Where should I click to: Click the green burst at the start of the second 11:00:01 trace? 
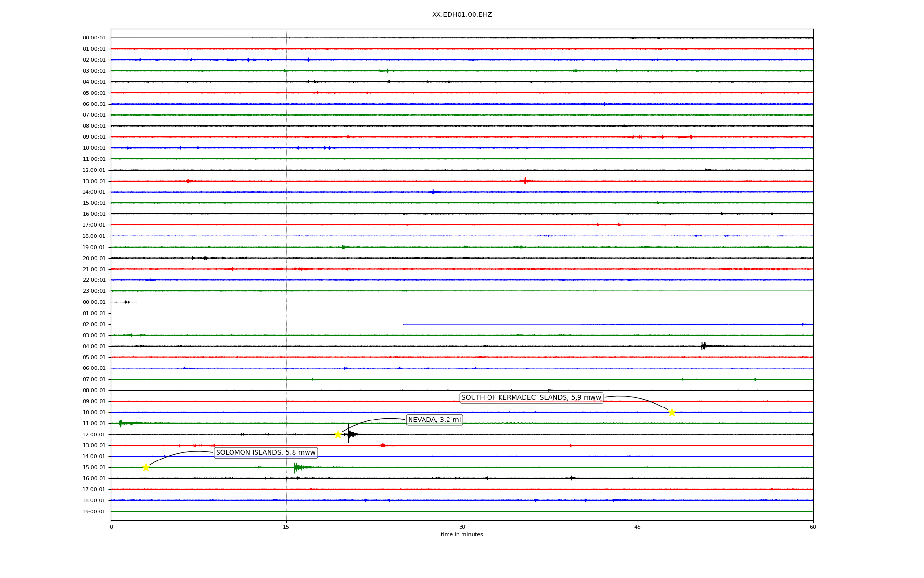click(x=121, y=423)
